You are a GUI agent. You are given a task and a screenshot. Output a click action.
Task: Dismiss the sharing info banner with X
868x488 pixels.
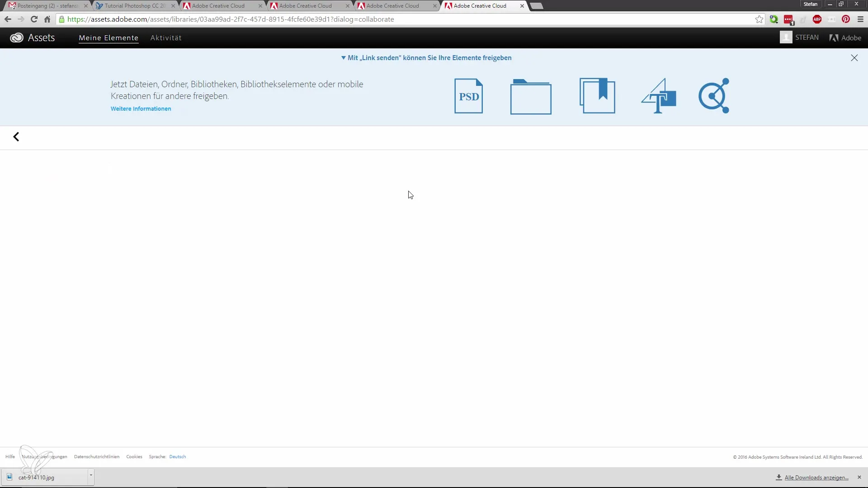coord(854,58)
